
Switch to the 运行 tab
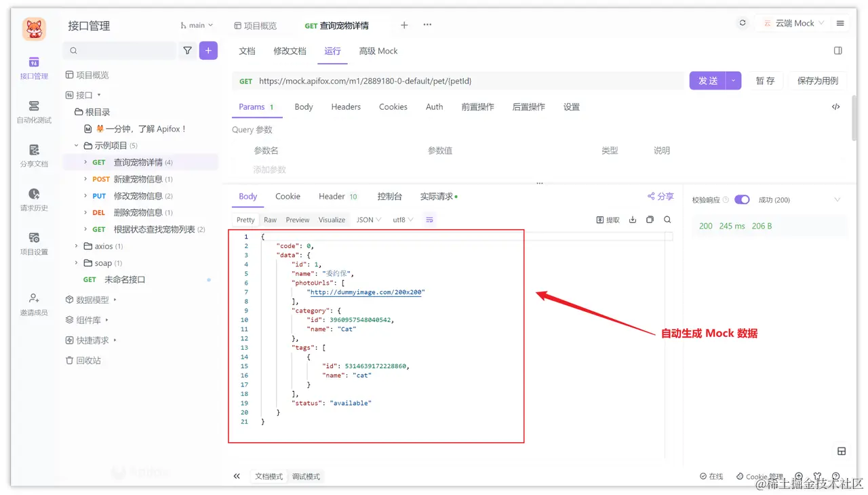pyautogui.click(x=332, y=51)
